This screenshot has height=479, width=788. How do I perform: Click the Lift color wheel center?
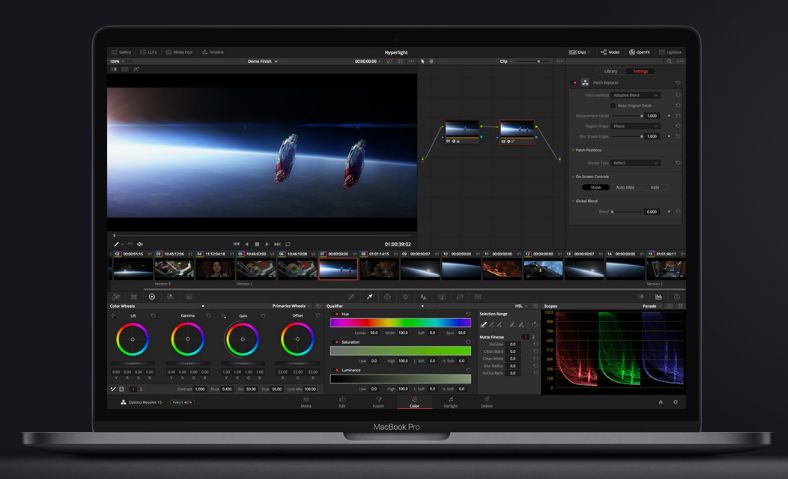tap(133, 339)
